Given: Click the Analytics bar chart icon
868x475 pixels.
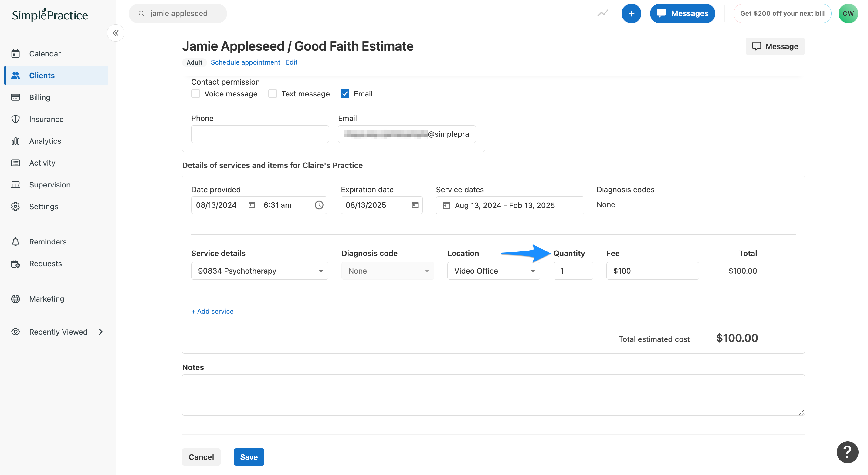Looking at the screenshot, I should tap(15, 141).
